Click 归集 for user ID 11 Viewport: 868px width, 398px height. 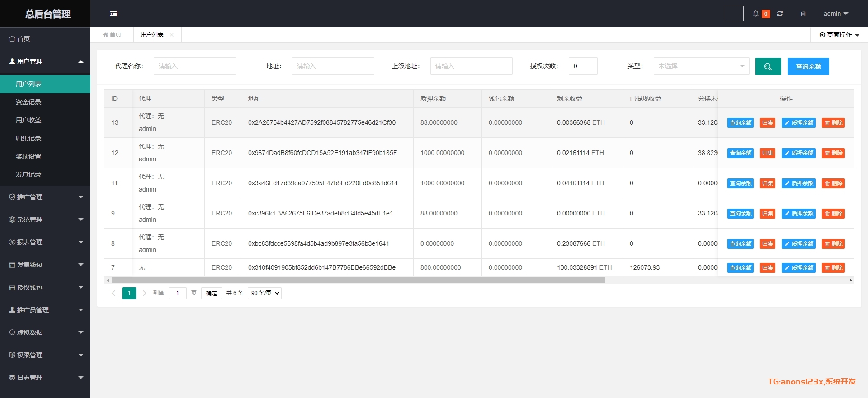point(768,183)
